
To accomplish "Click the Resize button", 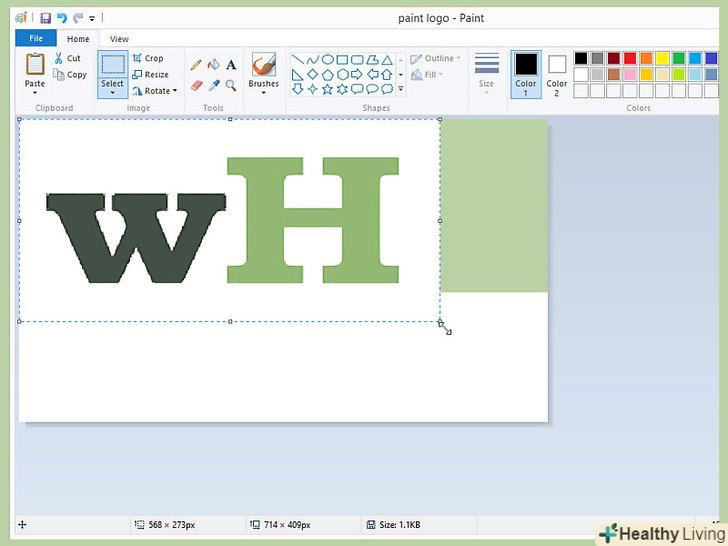I will (151, 74).
